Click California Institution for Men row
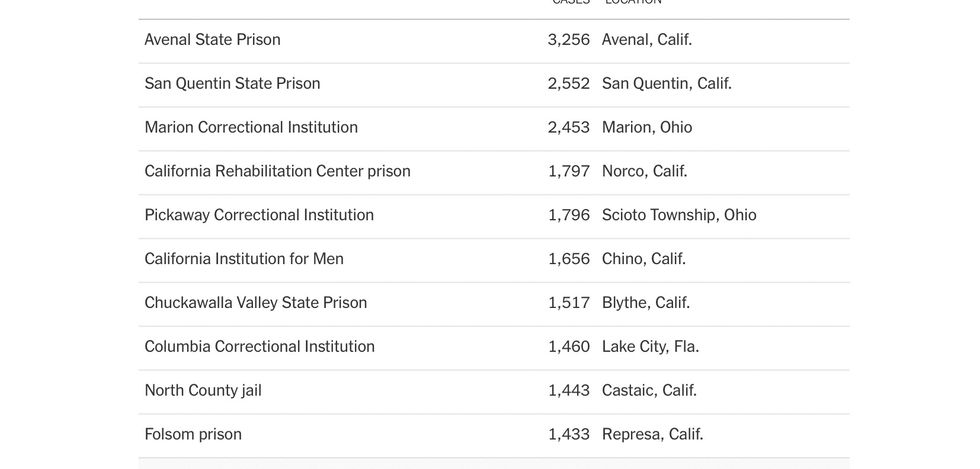The height and width of the screenshot is (469, 980). pyautogui.click(x=494, y=260)
